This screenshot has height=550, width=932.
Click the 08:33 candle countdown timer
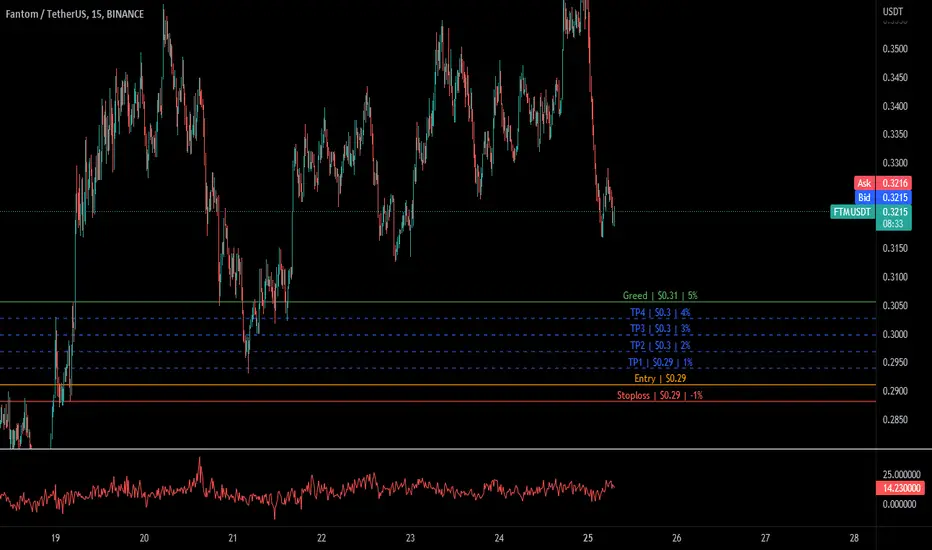coord(893,224)
